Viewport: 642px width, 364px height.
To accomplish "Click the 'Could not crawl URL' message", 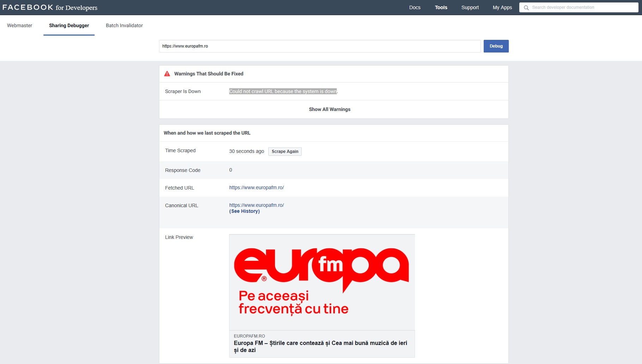I will 283,91.
